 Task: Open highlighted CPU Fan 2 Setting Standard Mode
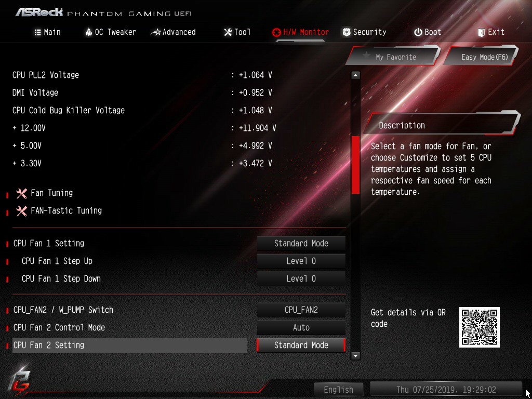pyautogui.click(x=301, y=345)
